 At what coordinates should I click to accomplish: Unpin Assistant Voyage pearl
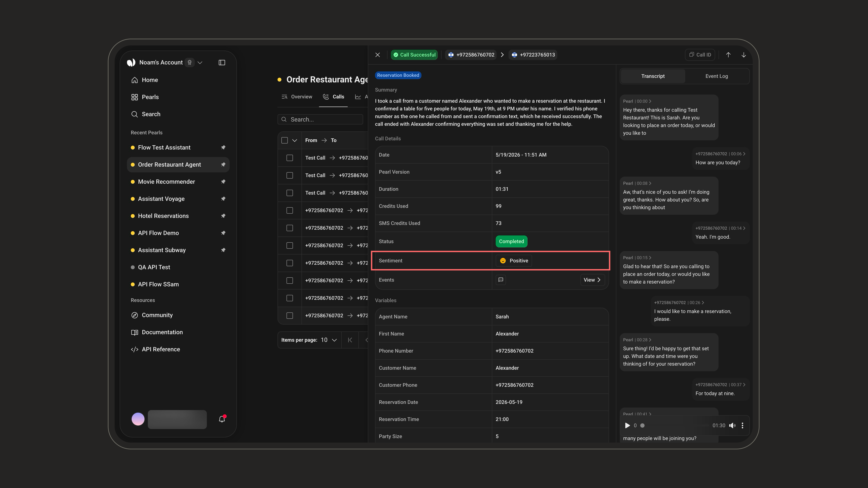(x=223, y=199)
